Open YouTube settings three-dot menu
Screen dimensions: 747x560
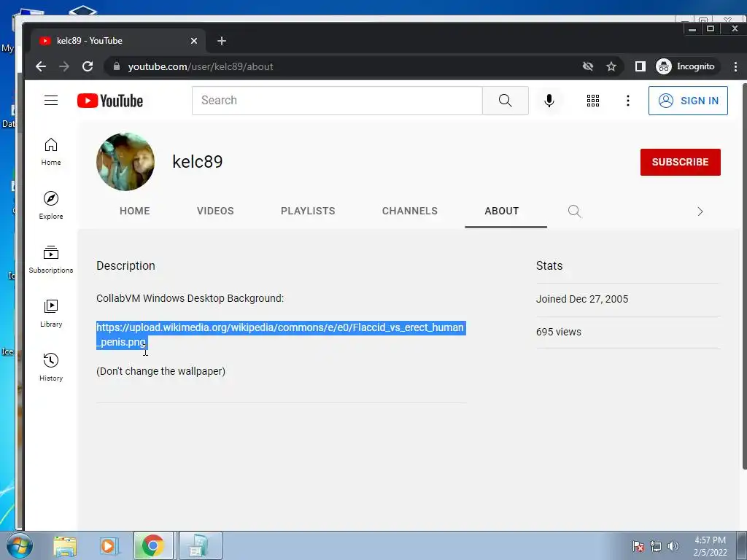point(628,101)
